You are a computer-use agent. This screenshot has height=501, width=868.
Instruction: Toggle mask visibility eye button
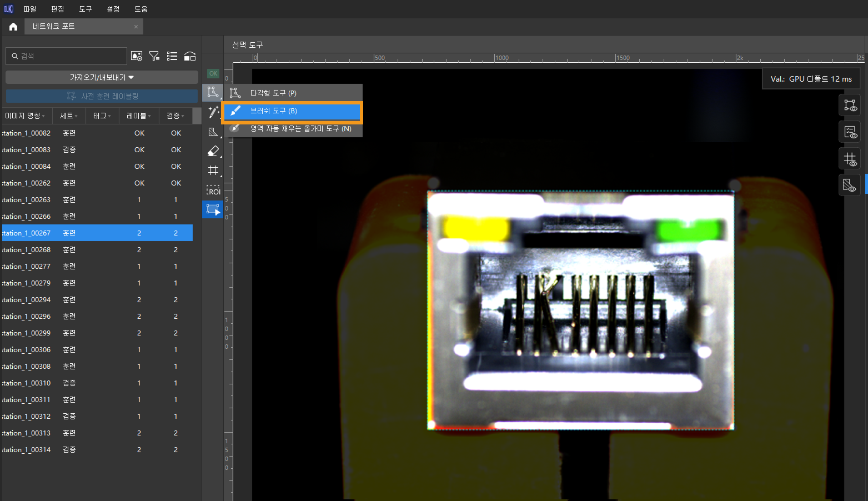click(850, 186)
